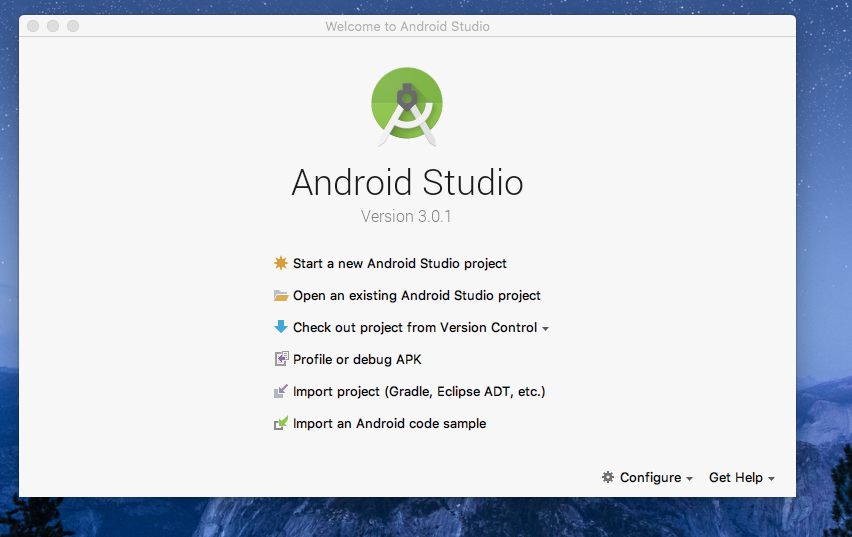This screenshot has height=537, width=852.
Task: Expand the Version Control dropdown arrow
Action: tap(546, 329)
